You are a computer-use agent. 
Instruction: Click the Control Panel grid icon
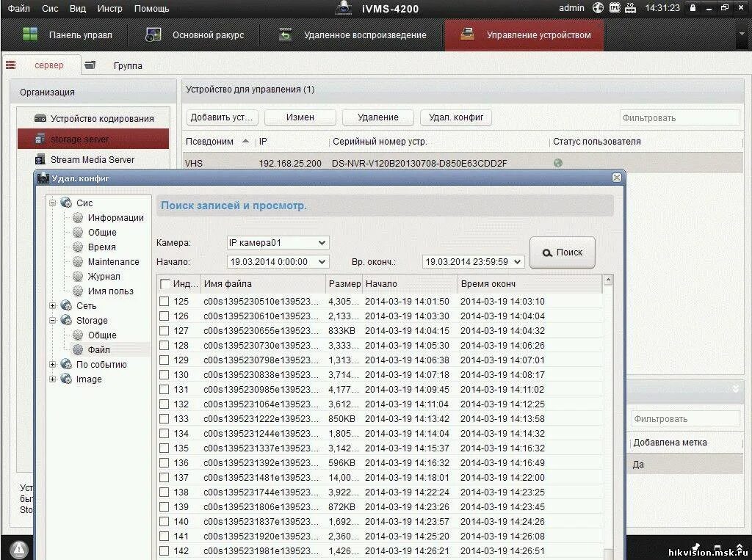click(30, 34)
